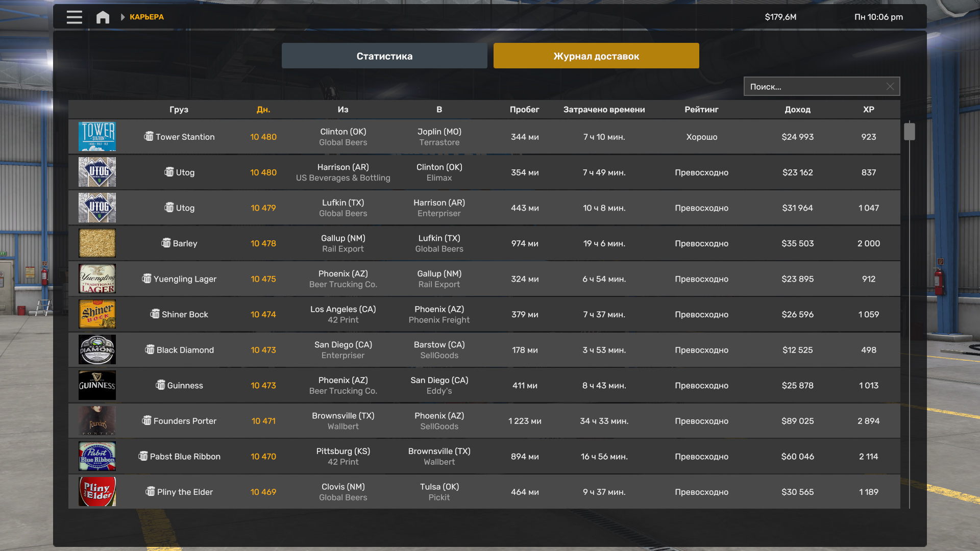Click the beer mug icon beside Barley

coord(166,243)
